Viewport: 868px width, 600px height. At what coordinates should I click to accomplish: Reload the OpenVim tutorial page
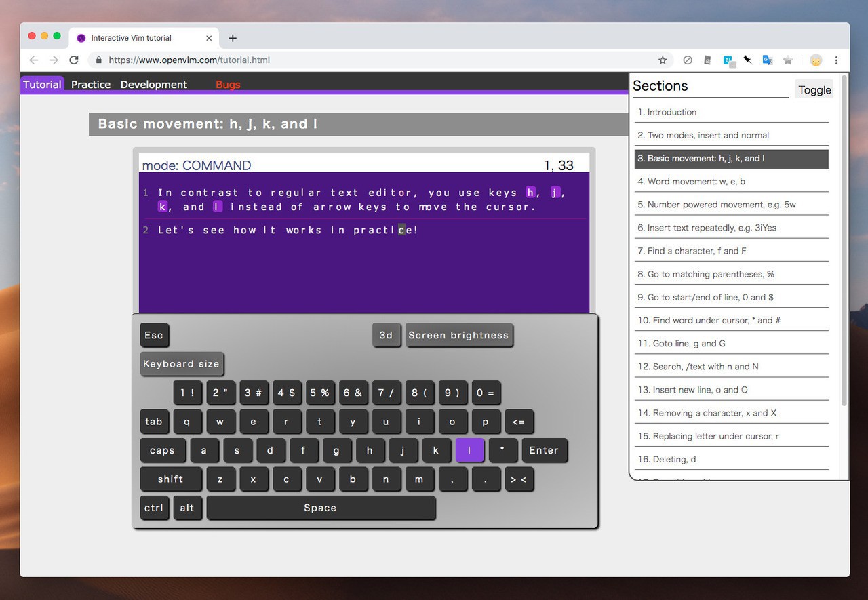pos(74,60)
